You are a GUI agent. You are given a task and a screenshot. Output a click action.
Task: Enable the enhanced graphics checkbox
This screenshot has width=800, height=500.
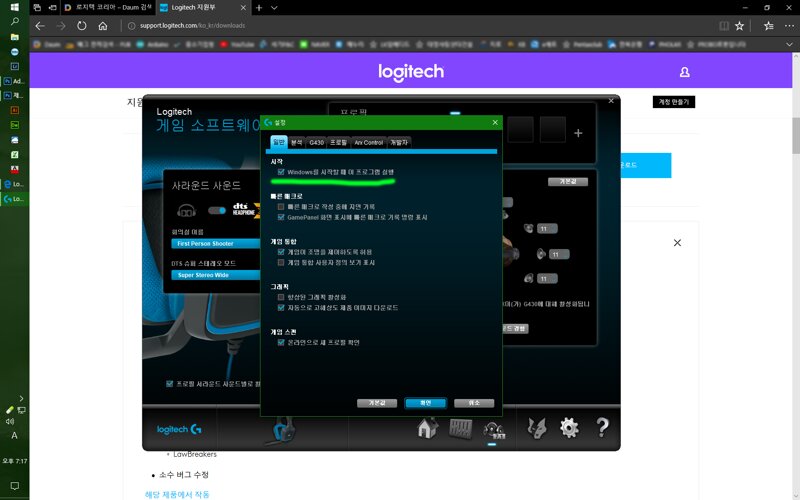[x=281, y=297]
